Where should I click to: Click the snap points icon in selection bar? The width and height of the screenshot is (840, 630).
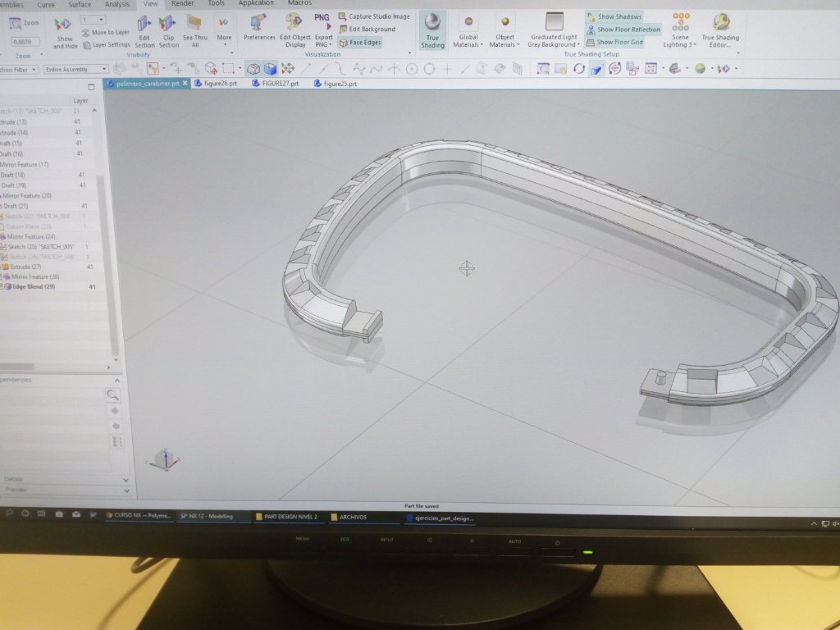pyautogui.click(x=288, y=69)
